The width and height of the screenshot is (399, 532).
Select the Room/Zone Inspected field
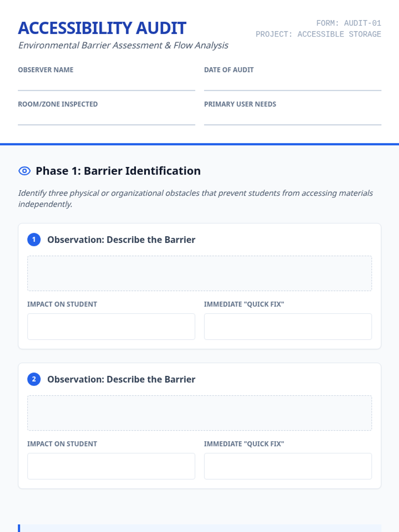coord(106,118)
